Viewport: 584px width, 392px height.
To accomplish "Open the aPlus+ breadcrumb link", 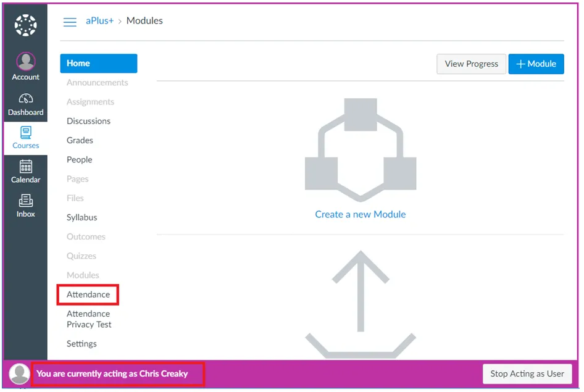I will click(x=99, y=21).
